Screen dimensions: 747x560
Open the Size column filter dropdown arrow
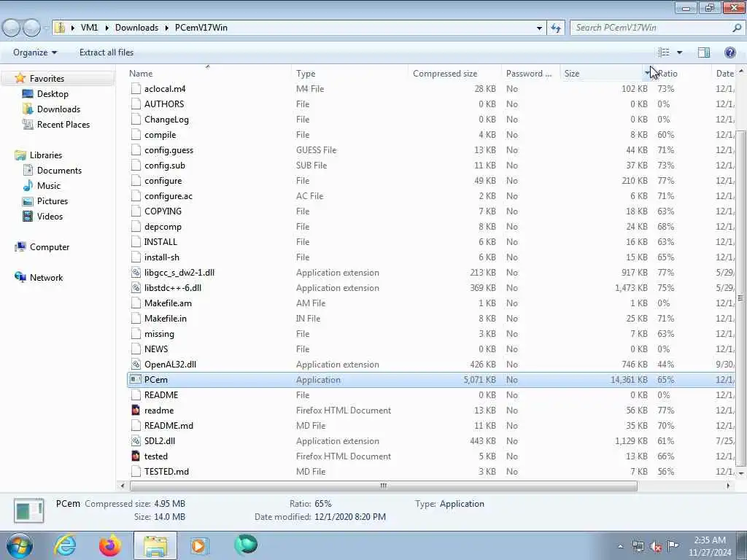coord(648,73)
